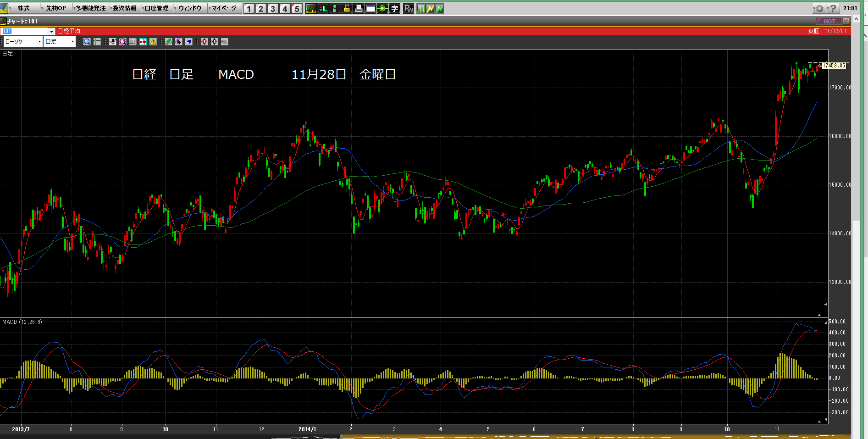This screenshot has height=439, width=868.
Task: Click the 2014/1 date axis label
Action: pyautogui.click(x=307, y=429)
